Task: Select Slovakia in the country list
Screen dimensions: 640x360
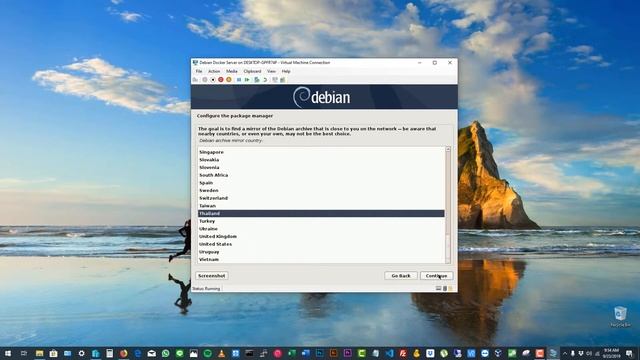Action: pyautogui.click(x=321, y=160)
